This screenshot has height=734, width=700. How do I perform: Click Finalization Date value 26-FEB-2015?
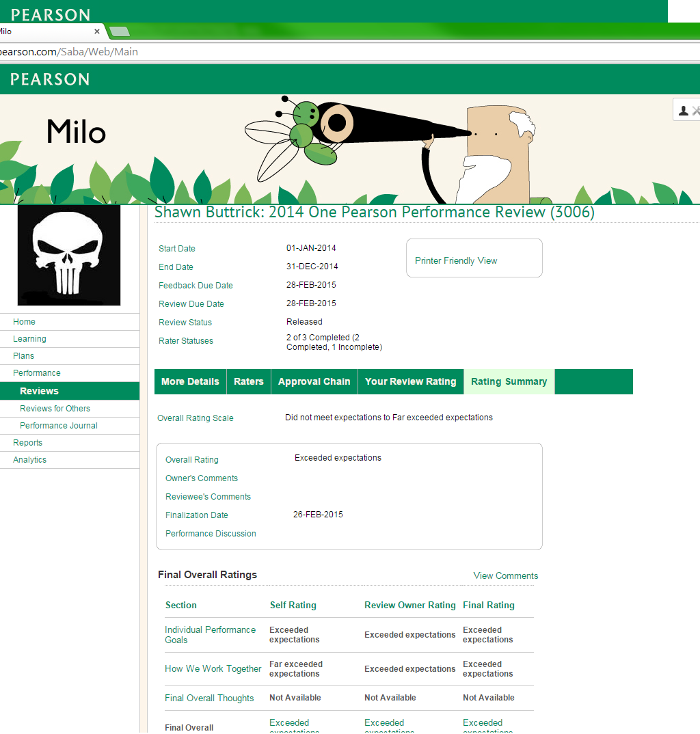[x=318, y=515]
